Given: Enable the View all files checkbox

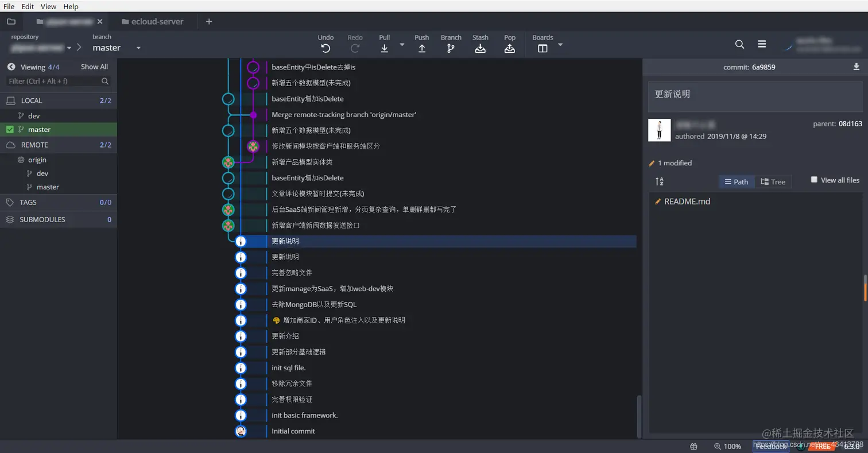Looking at the screenshot, I should [813, 179].
